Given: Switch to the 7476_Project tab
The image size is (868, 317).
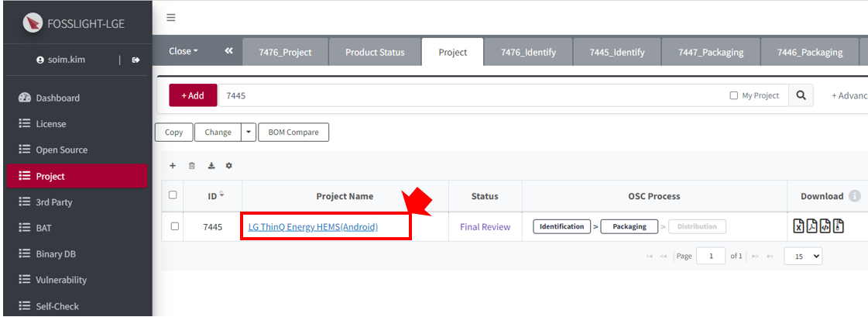Looking at the screenshot, I should (285, 52).
